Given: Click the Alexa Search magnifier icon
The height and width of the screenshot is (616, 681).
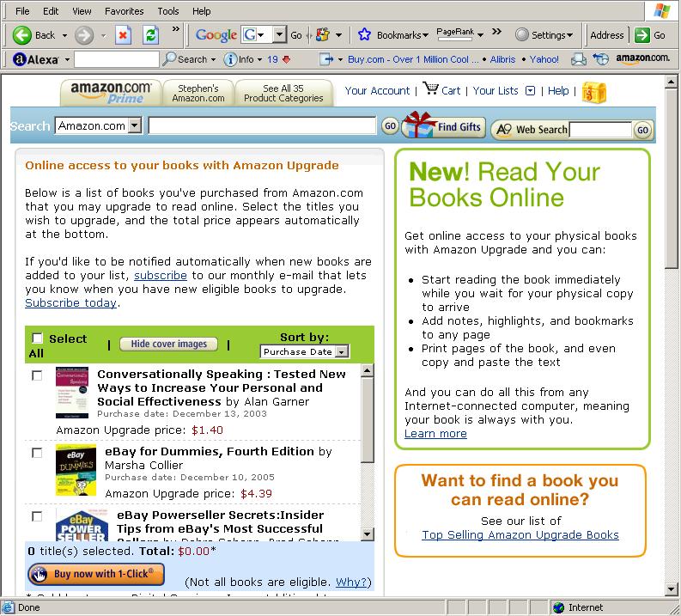Looking at the screenshot, I should 169,59.
